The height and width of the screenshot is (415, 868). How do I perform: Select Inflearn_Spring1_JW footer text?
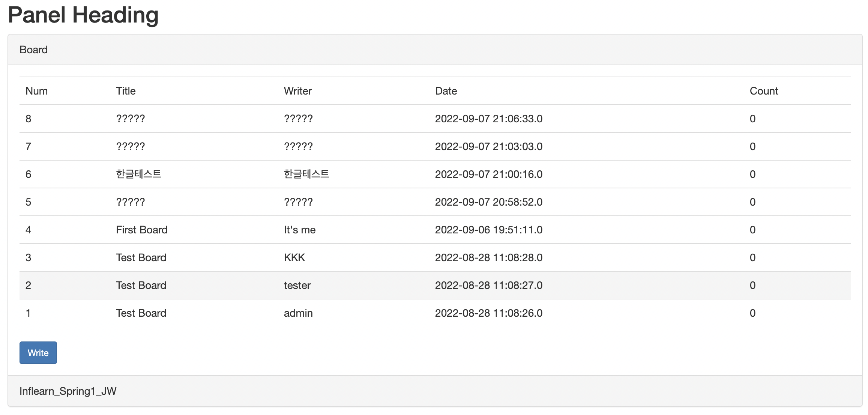tap(68, 391)
